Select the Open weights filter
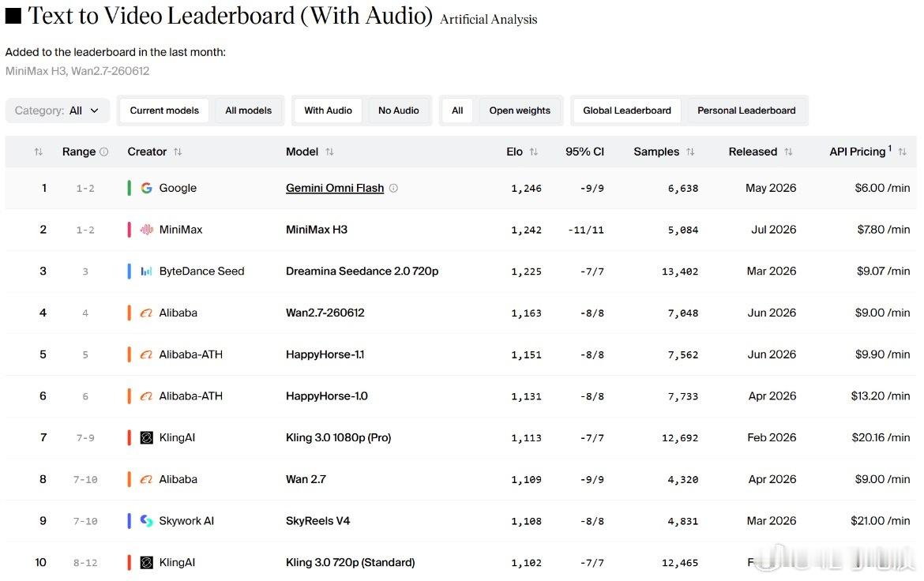924x581 pixels. pos(519,111)
